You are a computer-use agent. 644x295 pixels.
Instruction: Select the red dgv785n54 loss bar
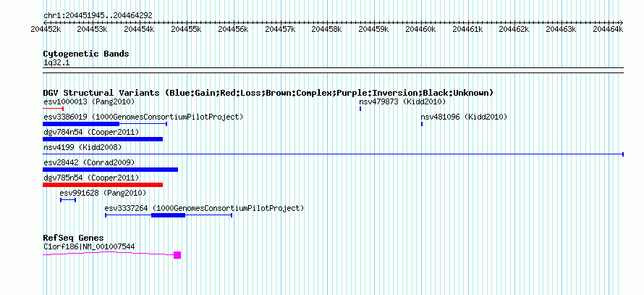[103, 185]
